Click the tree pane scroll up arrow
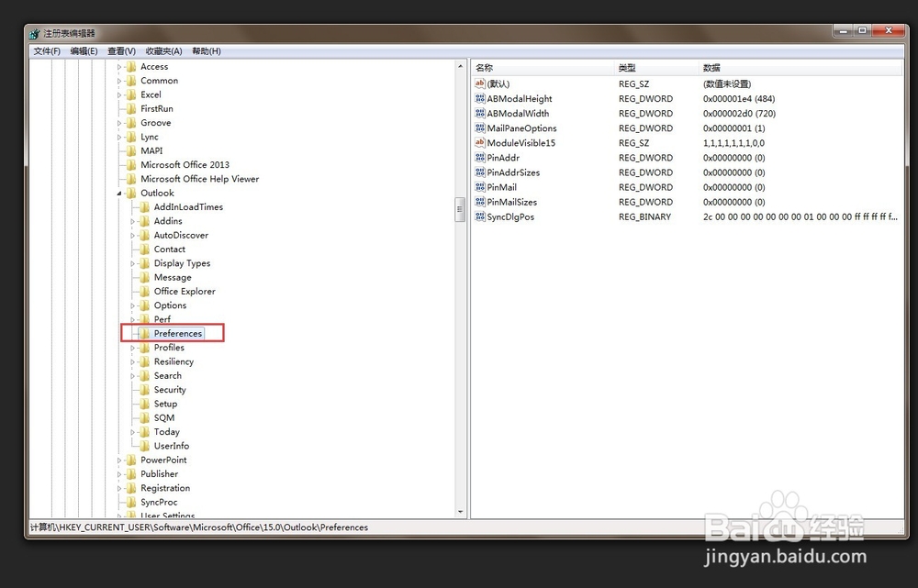 (460, 66)
